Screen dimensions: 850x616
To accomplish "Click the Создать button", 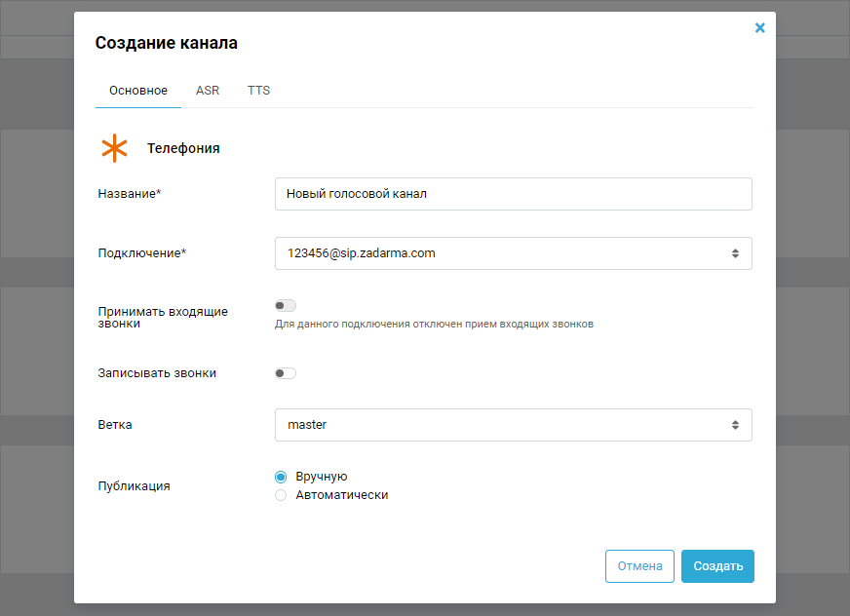I will (717, 566).
